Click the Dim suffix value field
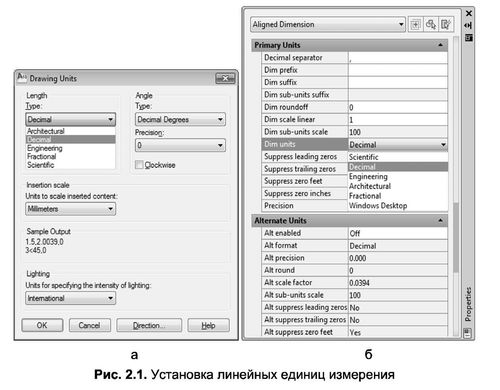This screenshot has width=500, height=390. (398, 82)
